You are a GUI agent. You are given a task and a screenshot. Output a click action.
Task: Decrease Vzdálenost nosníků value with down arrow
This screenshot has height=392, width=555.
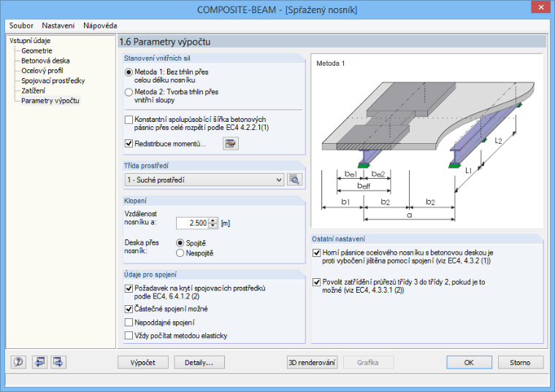pyautogui.click(x=213, y=226)
